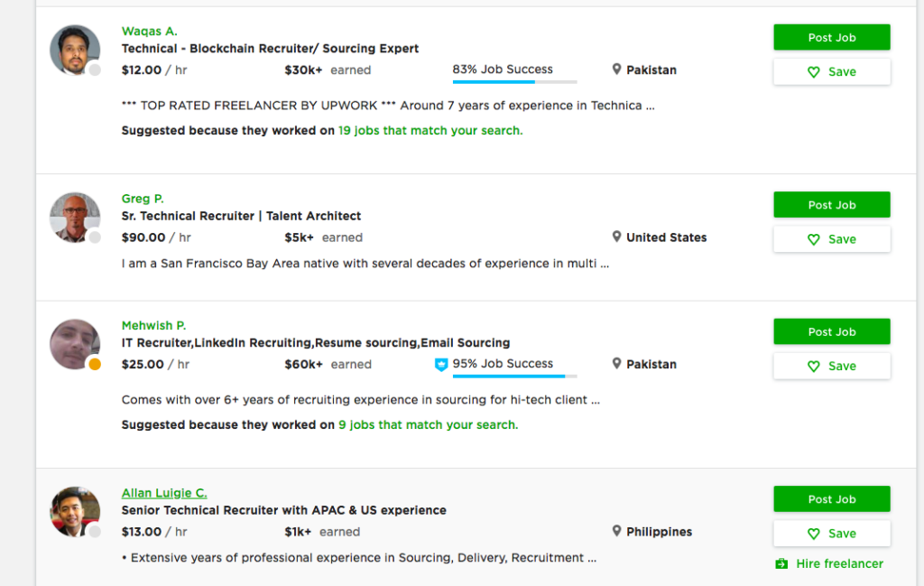The image size is (924, 586).
Task: Click the Post Job button for Mehwish P.
Action: [831, 331]
